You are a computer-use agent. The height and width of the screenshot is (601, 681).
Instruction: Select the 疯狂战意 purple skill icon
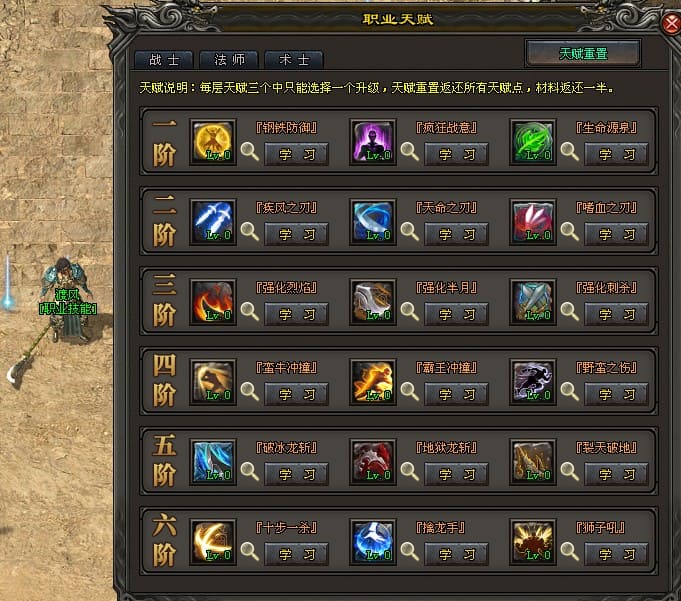tap(373, 142)
